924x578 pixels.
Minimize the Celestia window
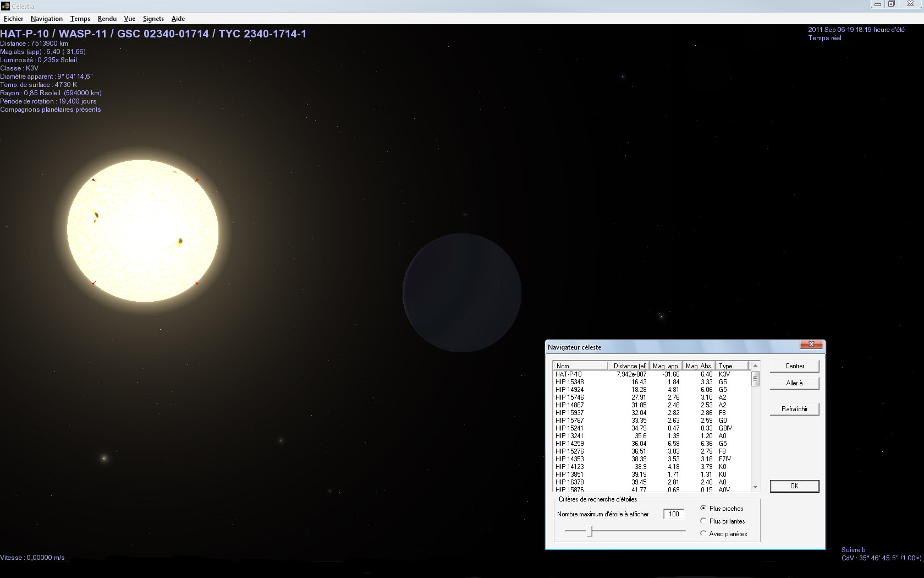(878, 4)
